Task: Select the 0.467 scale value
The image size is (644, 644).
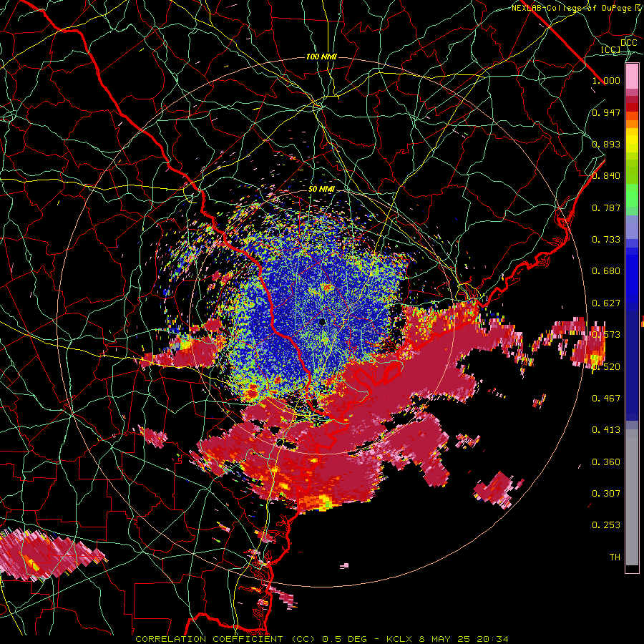Action: (x=606, y=398)
